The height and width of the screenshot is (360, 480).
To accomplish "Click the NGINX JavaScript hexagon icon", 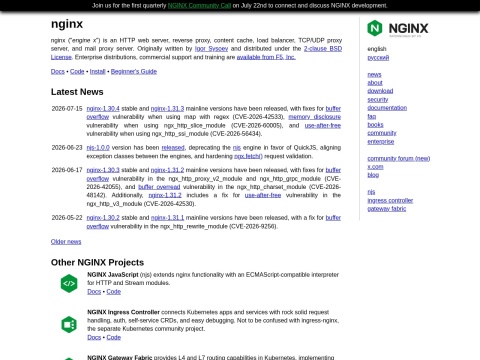I will pyautogui.click(x=69, y=284).
